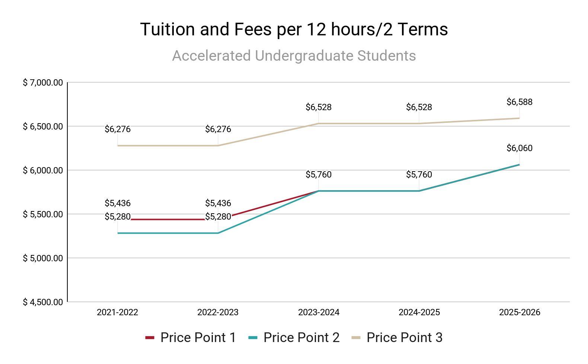Click the 2022-2023 x-axis label
Screen dimensions: 588x364
click(218, 312)
